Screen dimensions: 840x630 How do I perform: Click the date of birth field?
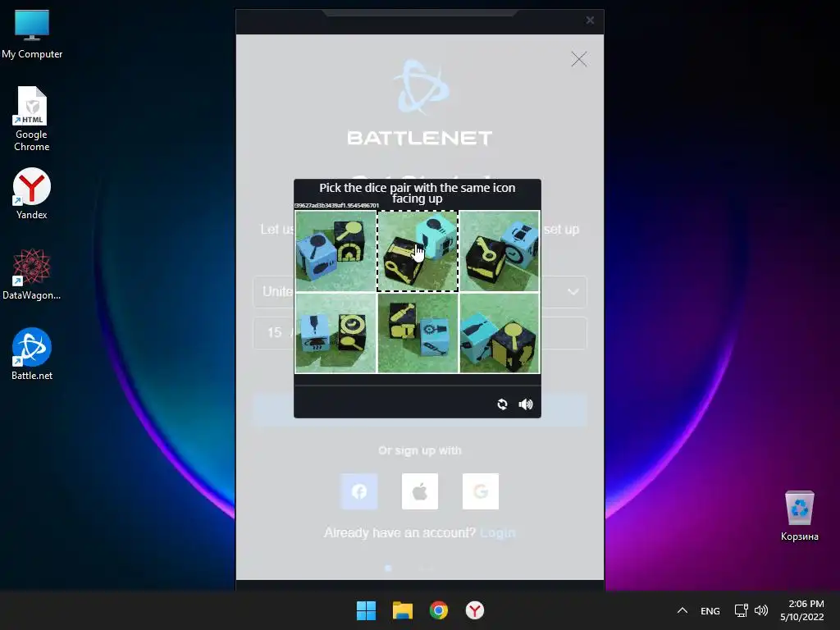click(x=420, y=333)
